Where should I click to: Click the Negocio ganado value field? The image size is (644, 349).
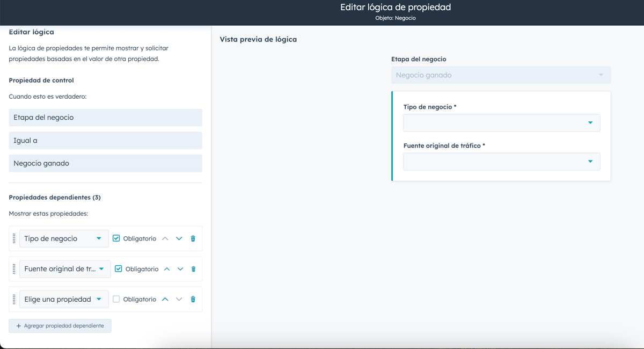click(105, 163)
